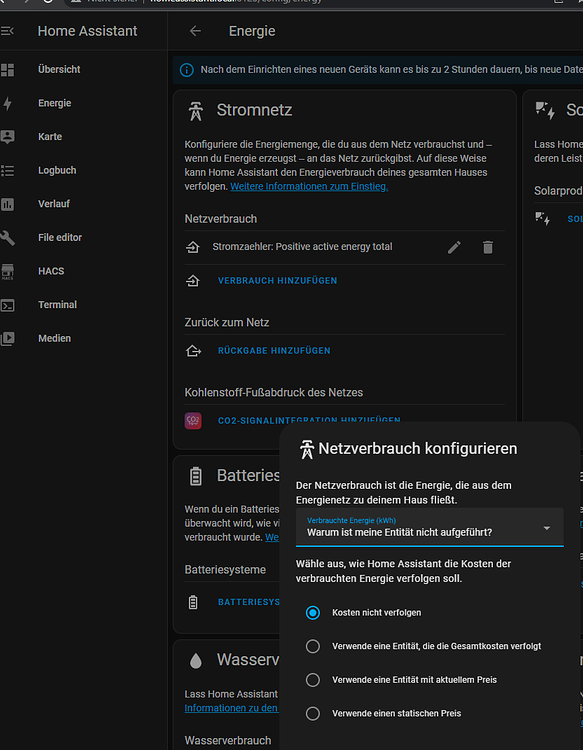Open Energie in the sidebar
The image size is (583, 750).
pyautogui.click(x=55, y=103)
